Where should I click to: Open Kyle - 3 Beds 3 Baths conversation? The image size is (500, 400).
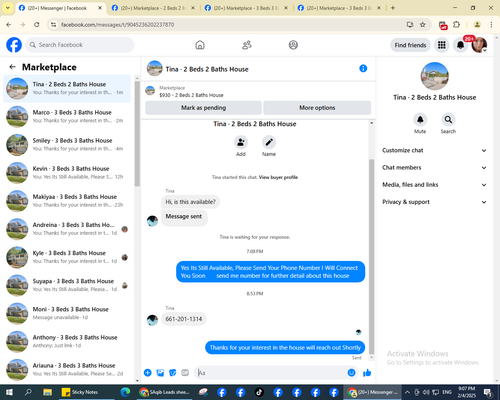(x=67, y=257)
